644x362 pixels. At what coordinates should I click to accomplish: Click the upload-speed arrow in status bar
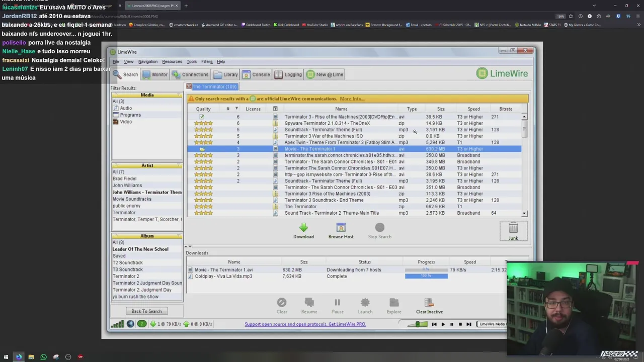coord(186,324)
